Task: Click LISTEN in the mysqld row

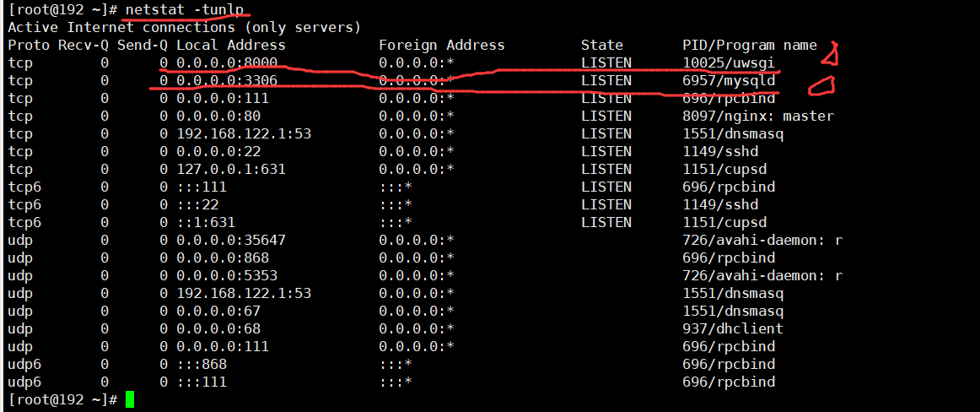Action: [606, 81]
